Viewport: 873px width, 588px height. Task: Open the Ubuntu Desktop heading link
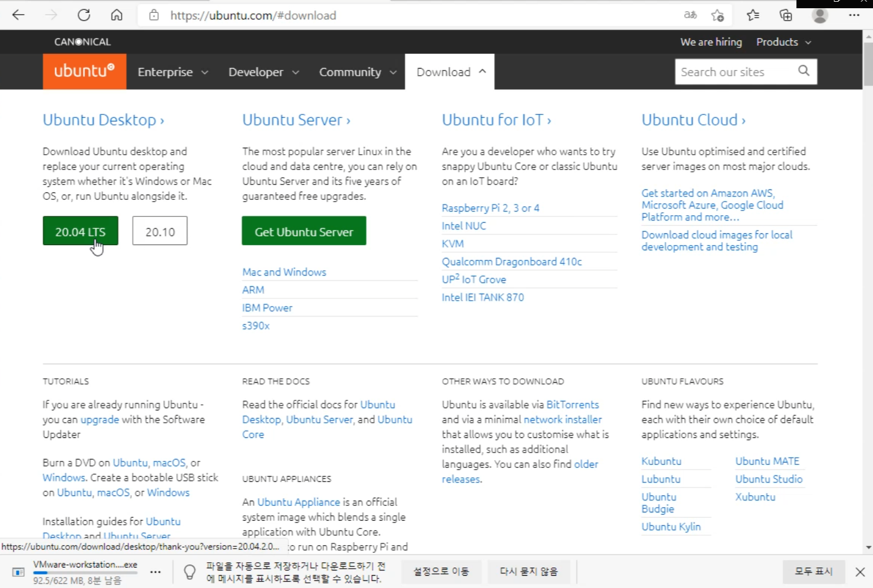tap(103, 120)
